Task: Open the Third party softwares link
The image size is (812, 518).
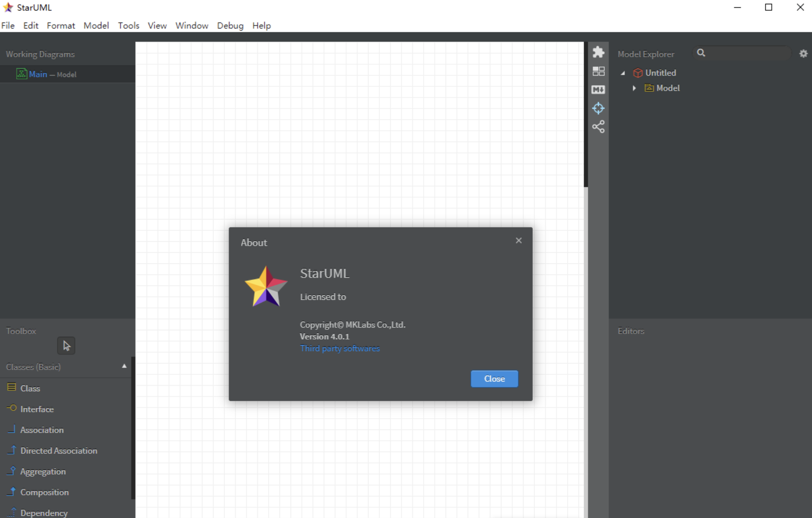Action: [340, 348]
